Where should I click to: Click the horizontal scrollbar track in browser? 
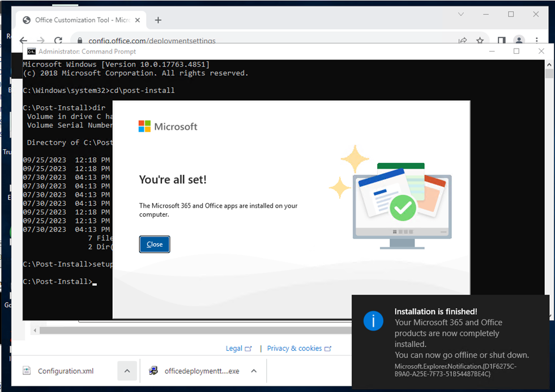(195, 330)
